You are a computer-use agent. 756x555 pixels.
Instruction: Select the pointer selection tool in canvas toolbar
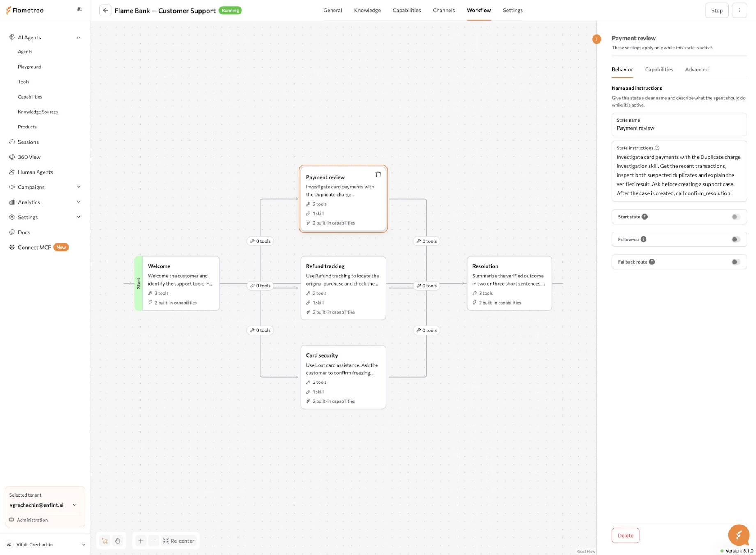[x=105, y=541]
